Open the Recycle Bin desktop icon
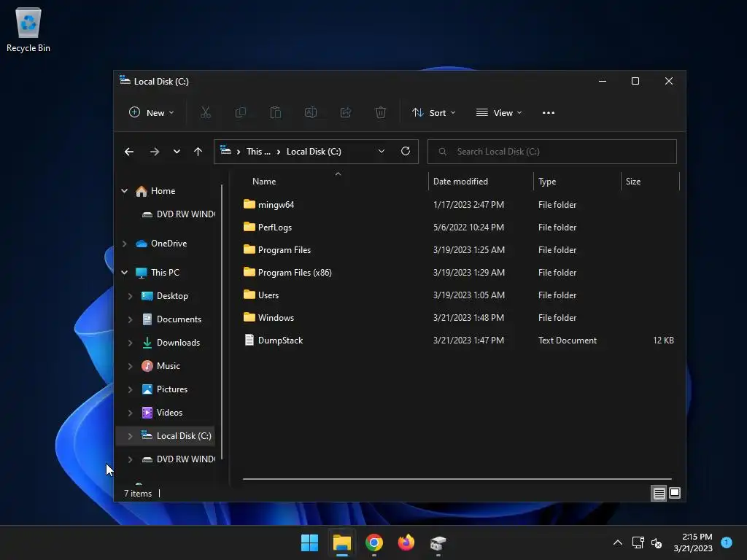747x560 pixels. click(28, 29)
